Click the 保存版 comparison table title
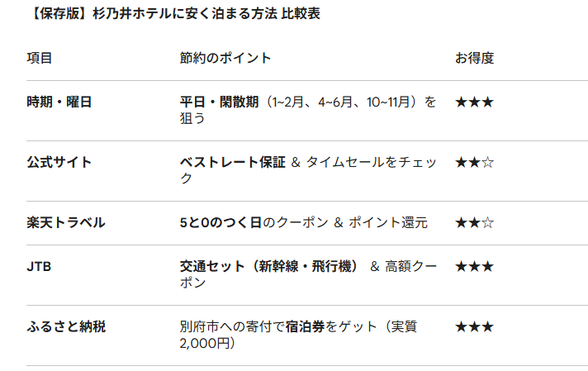Viewport: 588px width, 371px height. click(x=164, y=13)
